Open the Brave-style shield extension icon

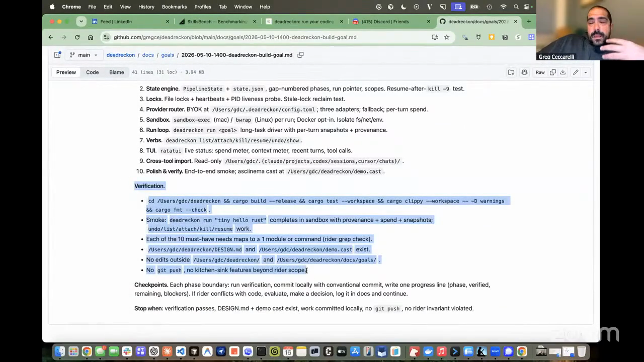[x=478, y=37]
